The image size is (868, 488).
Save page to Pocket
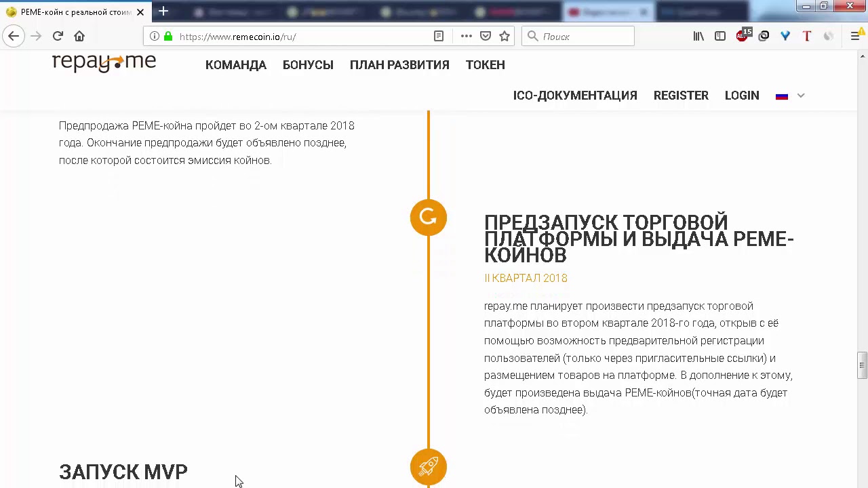pos(486,37)
